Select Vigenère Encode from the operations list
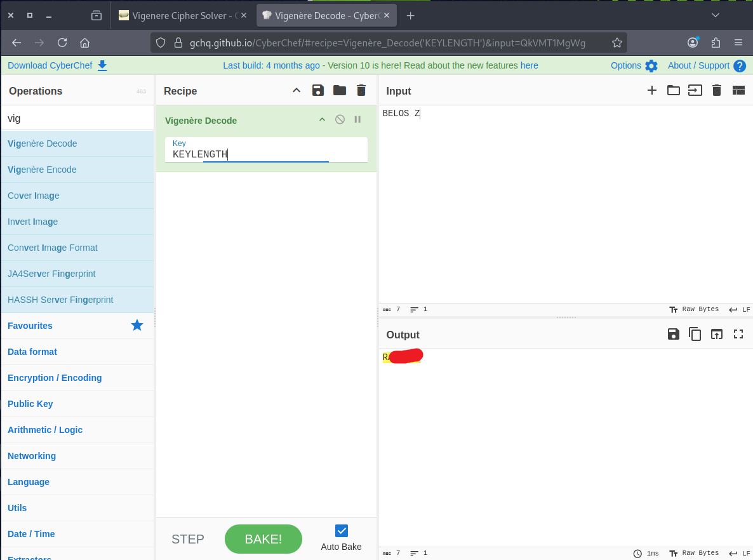The height and width of the screenshot is (560, 753). 42,170
